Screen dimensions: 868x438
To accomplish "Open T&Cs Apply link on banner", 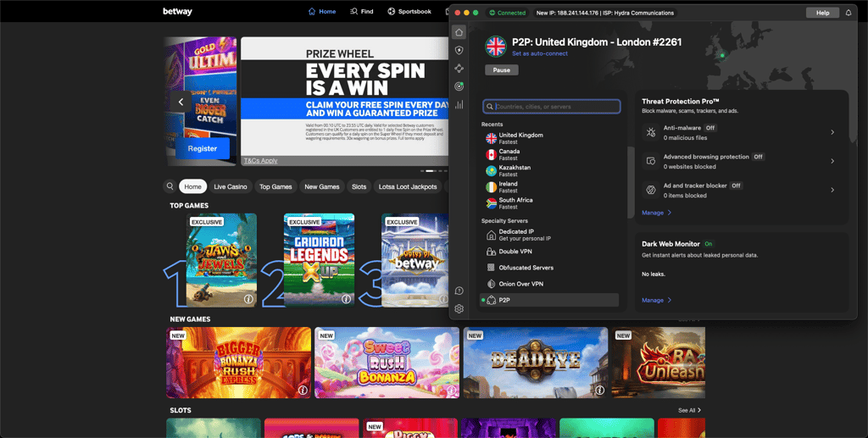I will pos(261,161).
